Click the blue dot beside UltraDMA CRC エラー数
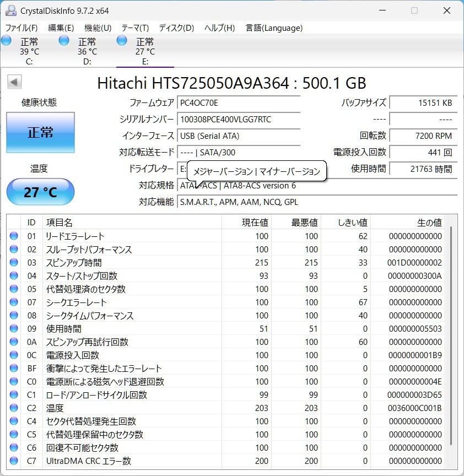This screenshot has height=476, width=464. pyautogui.click(x=13, y=461)
